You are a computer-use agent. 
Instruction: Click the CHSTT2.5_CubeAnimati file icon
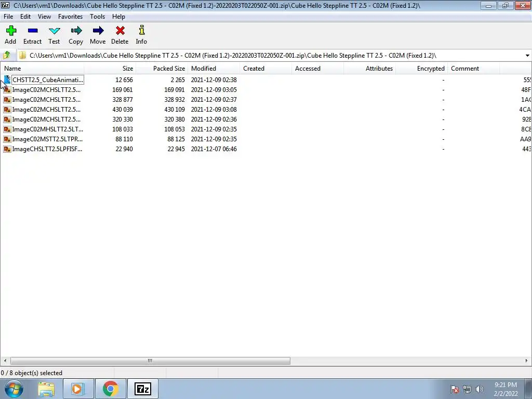pyautogui.click(x=7, y=79)
